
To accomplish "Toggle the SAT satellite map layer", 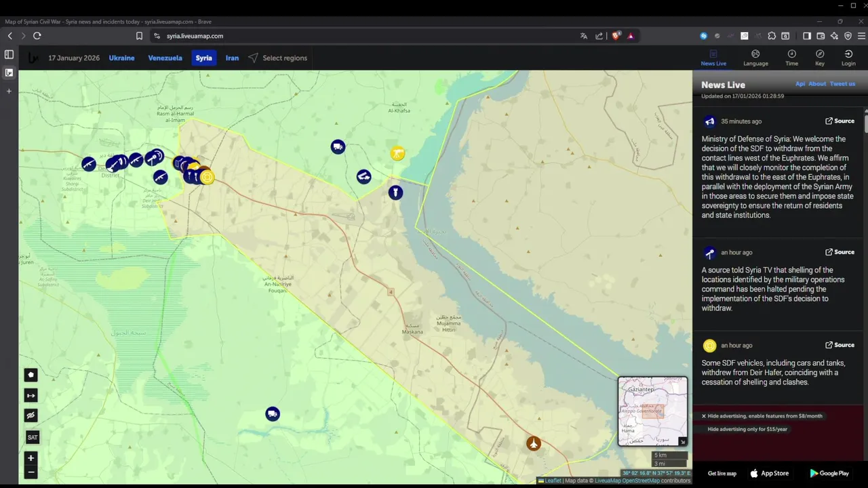I will (x=32, y=437).
